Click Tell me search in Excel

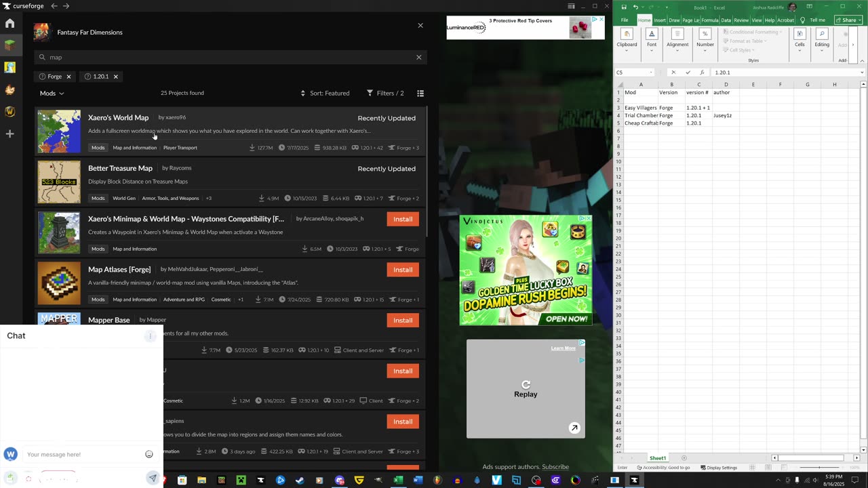tap(812, 20)
